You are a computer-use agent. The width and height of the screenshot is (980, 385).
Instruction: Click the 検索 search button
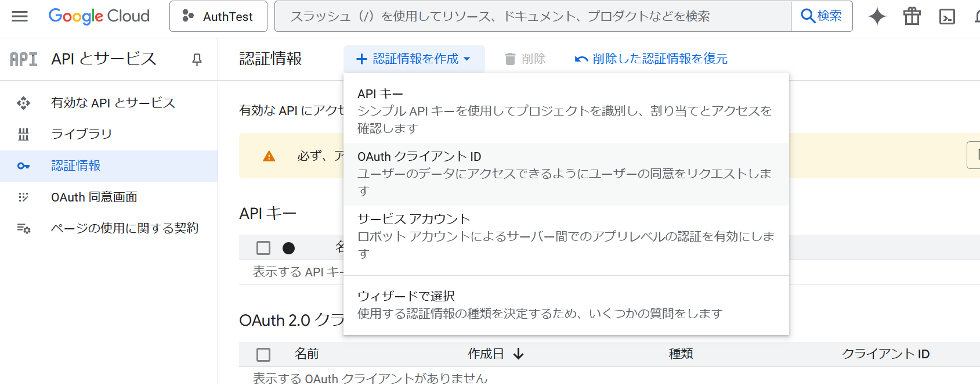(x=822, y=16)
